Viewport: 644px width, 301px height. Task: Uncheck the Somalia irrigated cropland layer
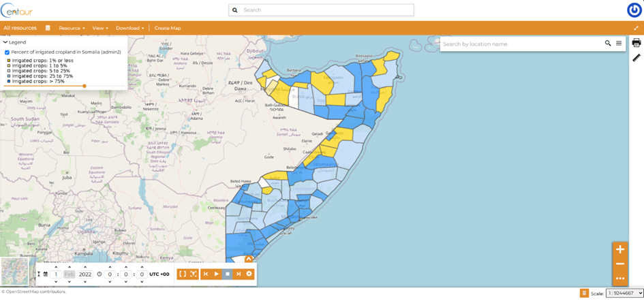[x=7, y=52]
